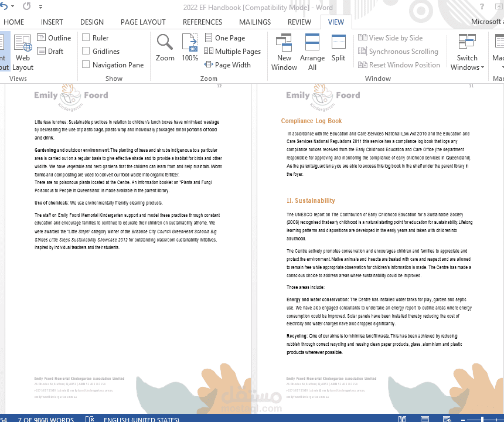Set zoom to 100% in ribbon
This screenshot has width=504, height=422.
point(190,48)
